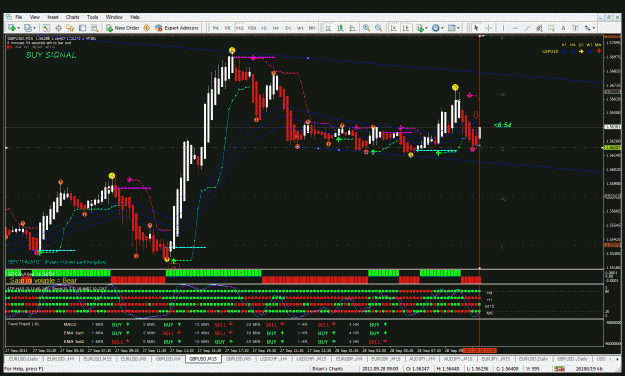Screen dimensions: 625x376
Task: Toggle the Navigator panel icon
Action: pos(70,28)
